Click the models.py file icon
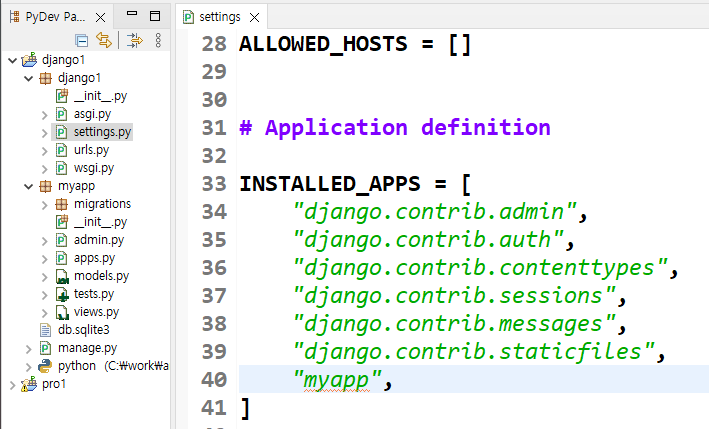Image resolution: width=709 pixels, height=429 pixels. pos(61,276)
